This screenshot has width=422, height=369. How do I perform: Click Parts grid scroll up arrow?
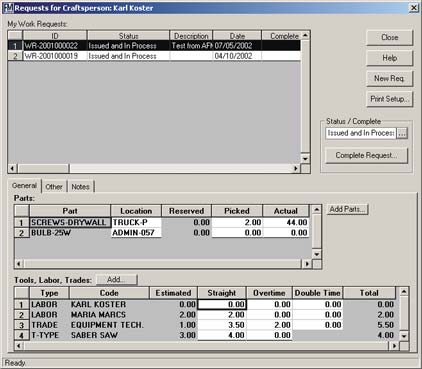[317, 210]
